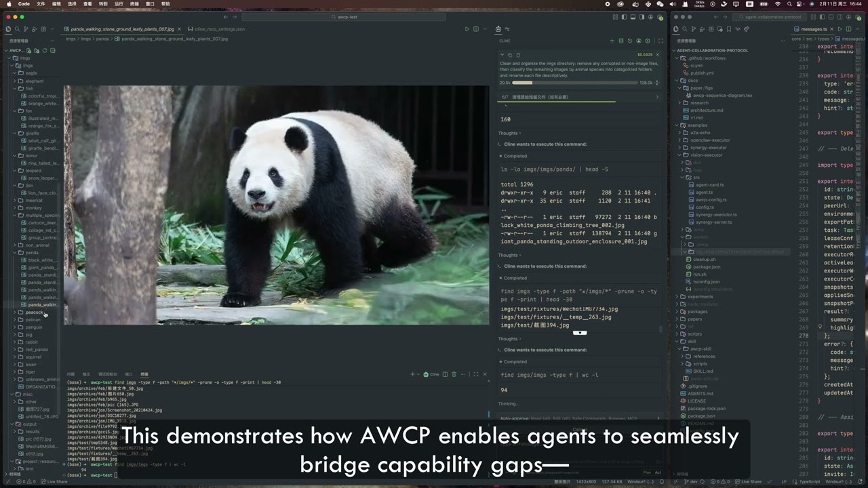
Task: Refresh the AWCP explorer tree
Action: [45, 50]
